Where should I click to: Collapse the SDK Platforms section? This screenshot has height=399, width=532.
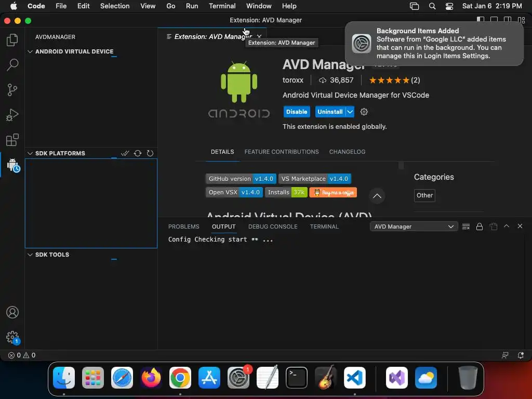tap(30, 153)
